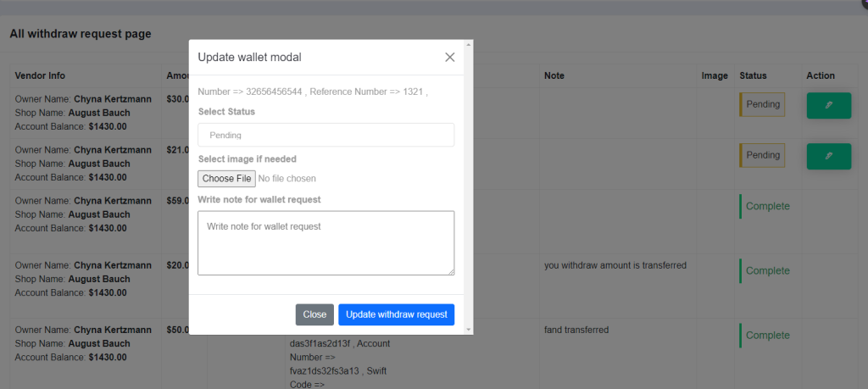
Task: Click 'Write note for wallet request' label
Action: click(x=259, y=200)
